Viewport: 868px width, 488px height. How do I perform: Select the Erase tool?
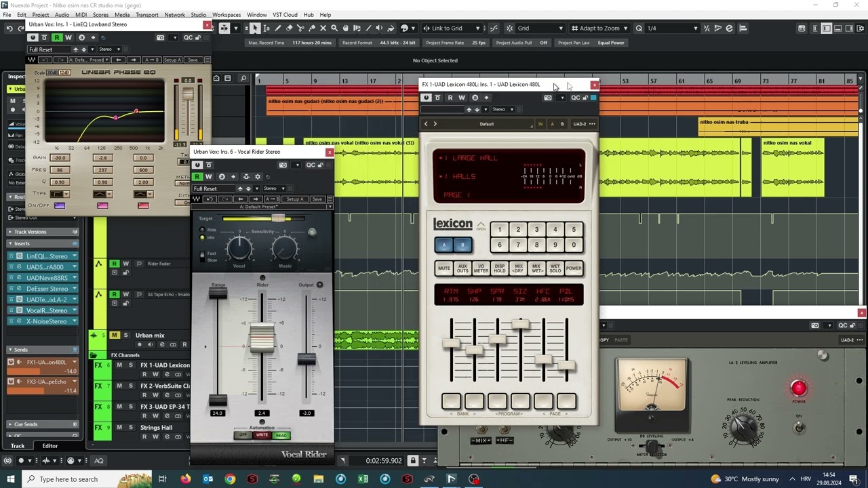(289, 28)
